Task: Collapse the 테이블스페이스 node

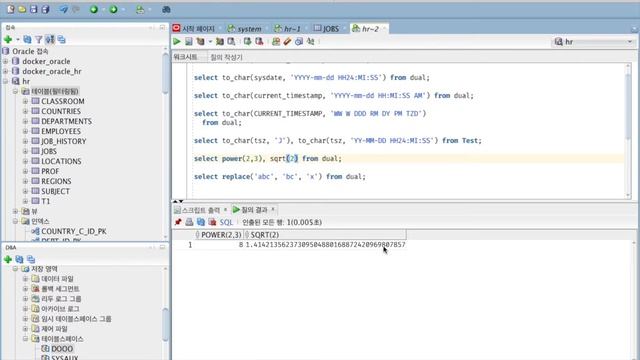Action: coord(25,339)
